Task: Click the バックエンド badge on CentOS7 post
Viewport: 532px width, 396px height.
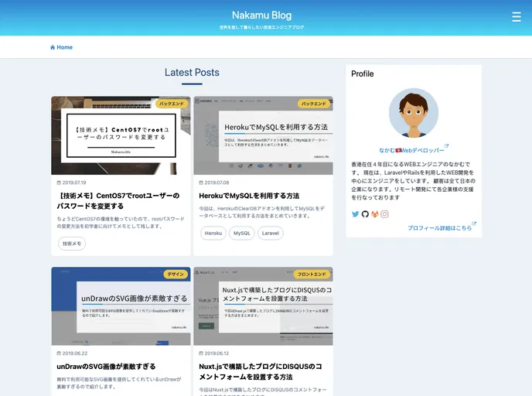Action: pyautogui.click(x=172, y=104)
